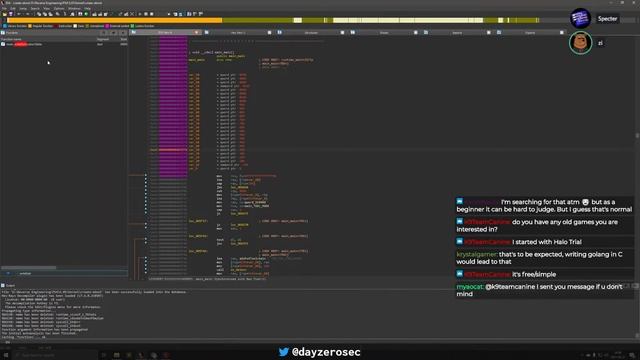Click the Task View taskbar icon
This screenshot has width=640, height=360.
104,355
